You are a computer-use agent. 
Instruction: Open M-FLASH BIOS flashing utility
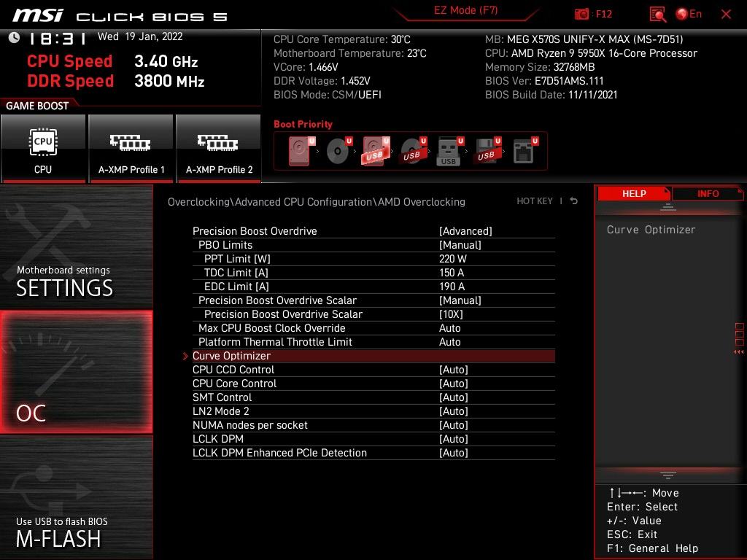(76, 497)
